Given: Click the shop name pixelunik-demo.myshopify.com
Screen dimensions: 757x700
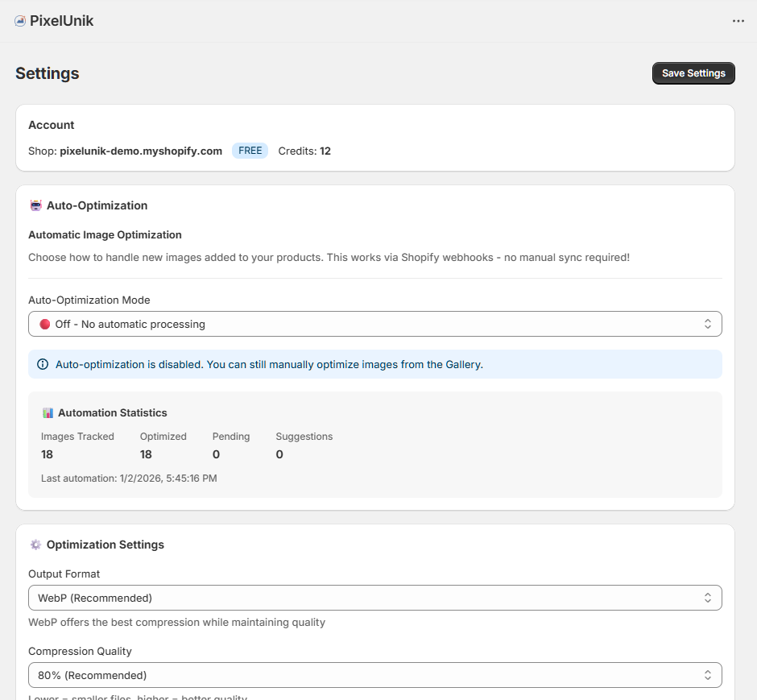Looking at the screenshot, I should tap(141, 151).
